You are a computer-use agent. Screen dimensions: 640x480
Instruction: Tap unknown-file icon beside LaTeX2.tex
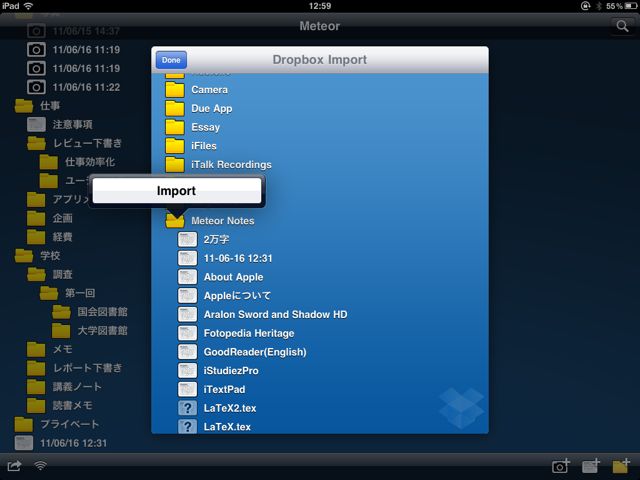click(187, 408)
